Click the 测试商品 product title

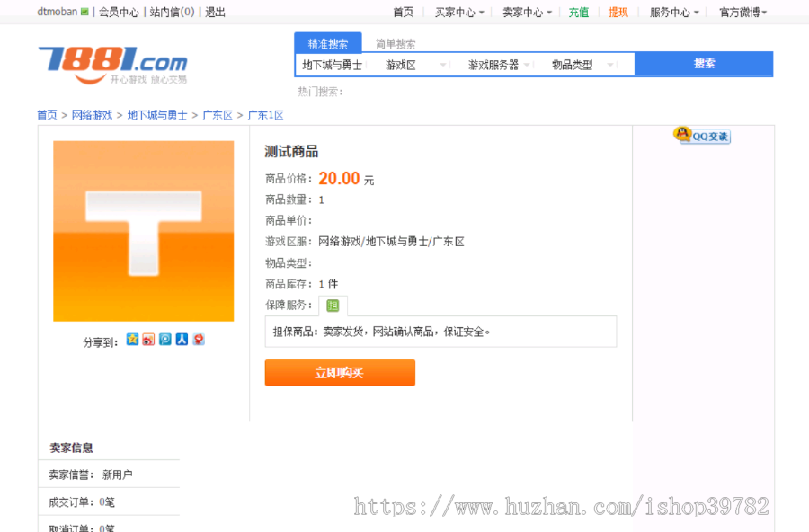click(291, 152)
